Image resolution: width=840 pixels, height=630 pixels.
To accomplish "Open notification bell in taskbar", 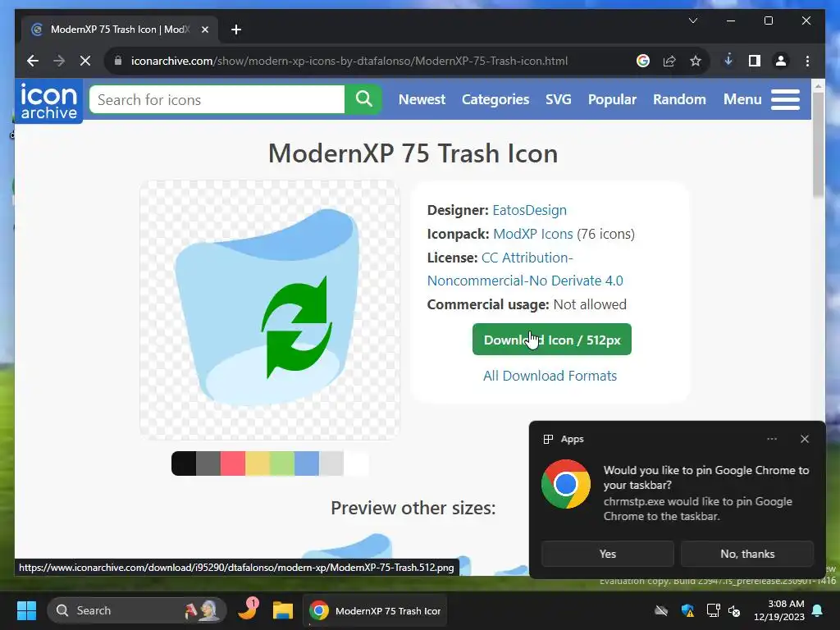I will tap(818, 610).
